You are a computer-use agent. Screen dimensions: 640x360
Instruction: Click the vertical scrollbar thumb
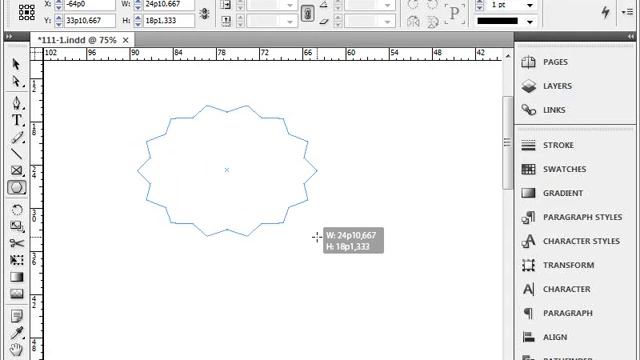(x=507, y=142)
